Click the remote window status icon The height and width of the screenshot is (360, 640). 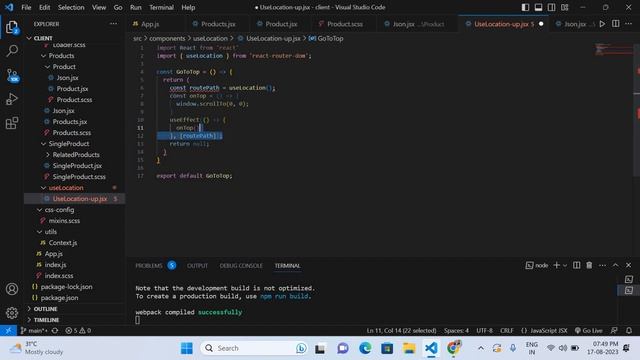coord(8,330)
